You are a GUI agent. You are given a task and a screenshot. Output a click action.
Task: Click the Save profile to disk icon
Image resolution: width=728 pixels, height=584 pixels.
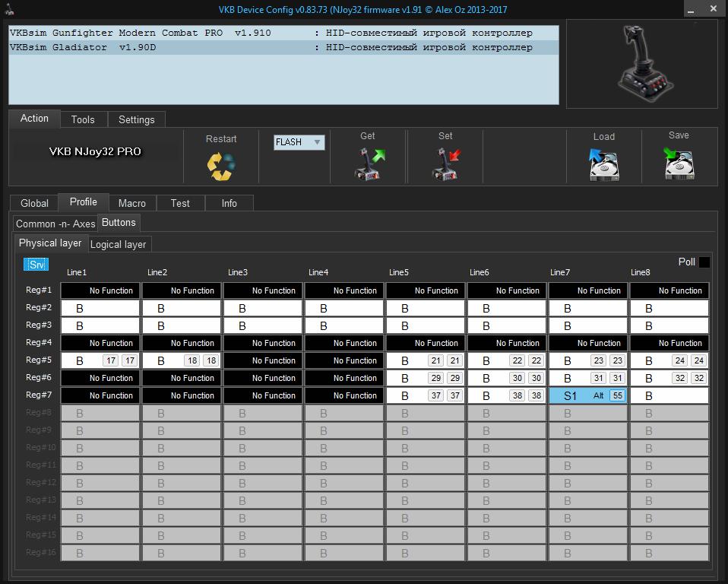tap(679, 163)
